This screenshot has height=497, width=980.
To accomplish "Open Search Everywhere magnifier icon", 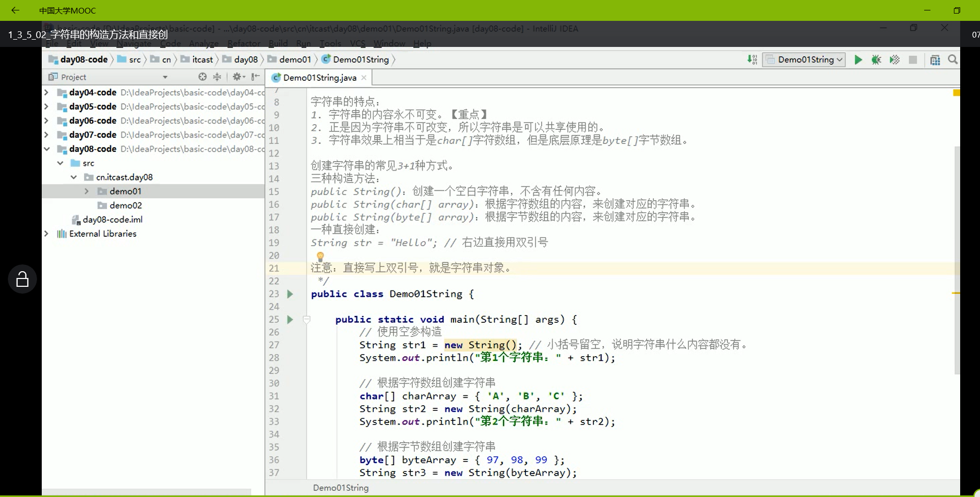I will click(x=953, y=59).
